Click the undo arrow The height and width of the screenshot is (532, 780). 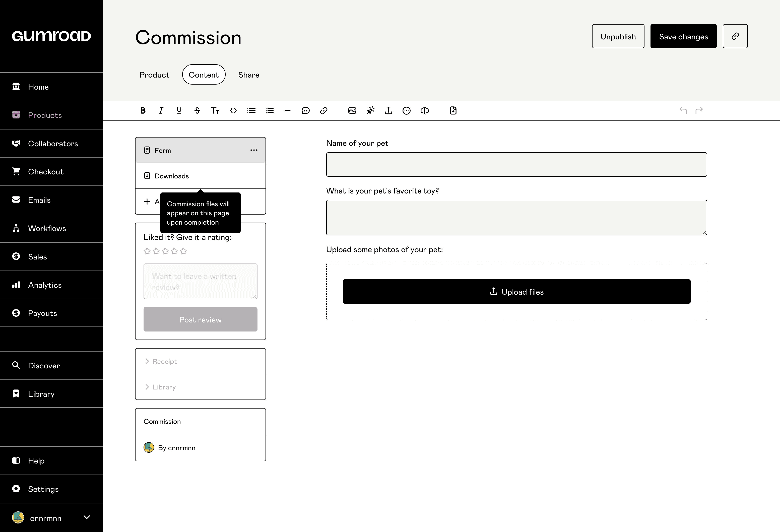point(683,110)
